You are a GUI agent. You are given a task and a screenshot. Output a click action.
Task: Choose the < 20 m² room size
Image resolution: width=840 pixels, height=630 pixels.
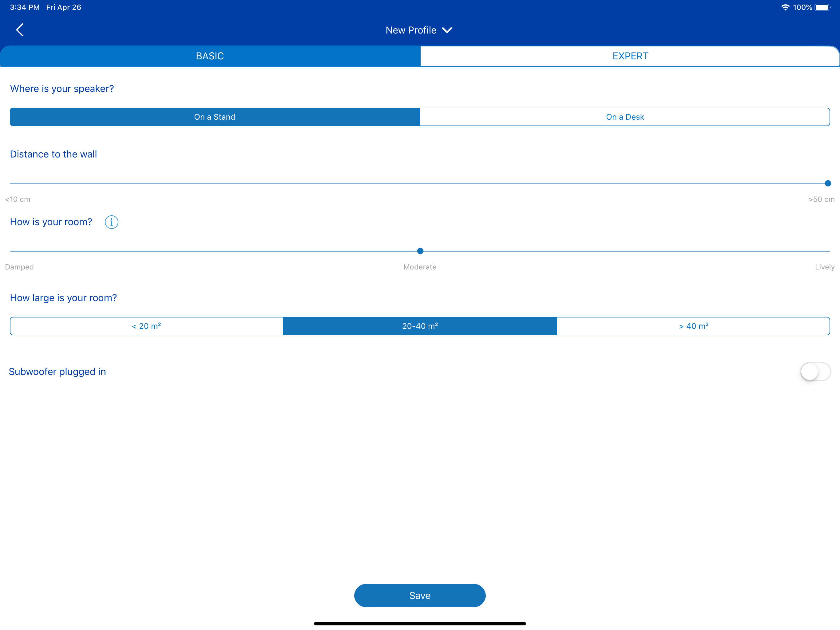[147, 326]
